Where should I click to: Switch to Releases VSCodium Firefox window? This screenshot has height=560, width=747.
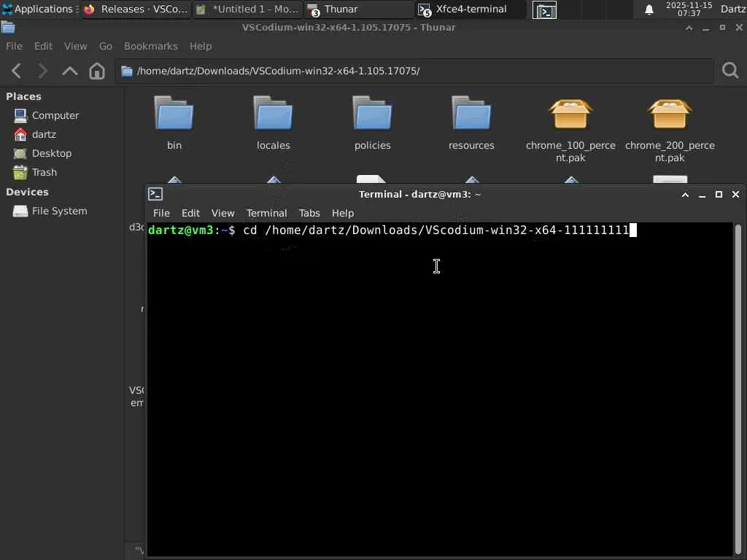click(x=135, y=9)
